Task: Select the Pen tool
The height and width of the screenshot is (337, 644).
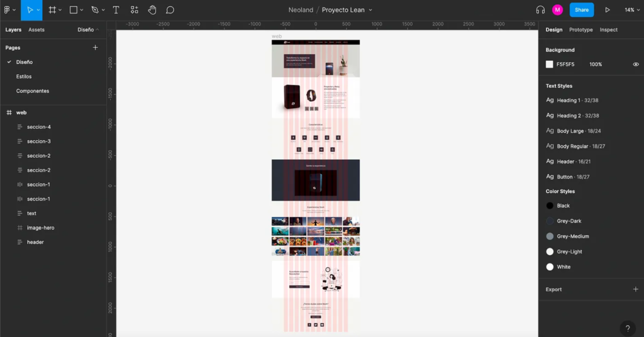Action: 95,10
